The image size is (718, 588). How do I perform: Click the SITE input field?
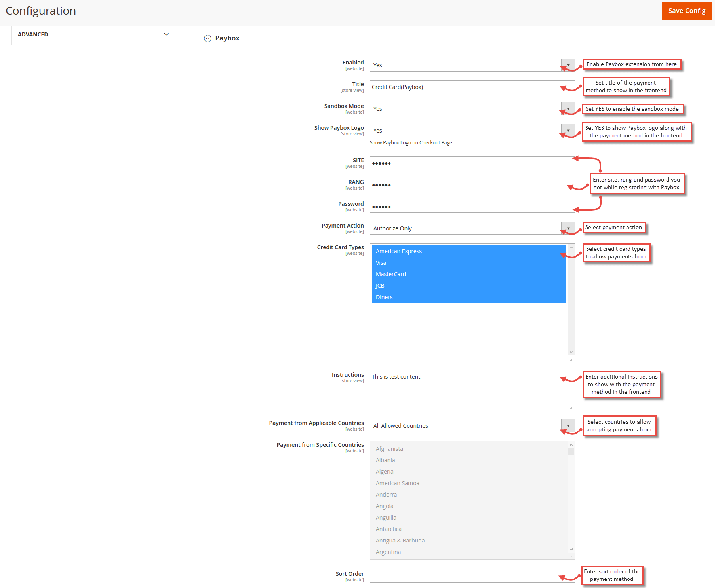(472, 163)
